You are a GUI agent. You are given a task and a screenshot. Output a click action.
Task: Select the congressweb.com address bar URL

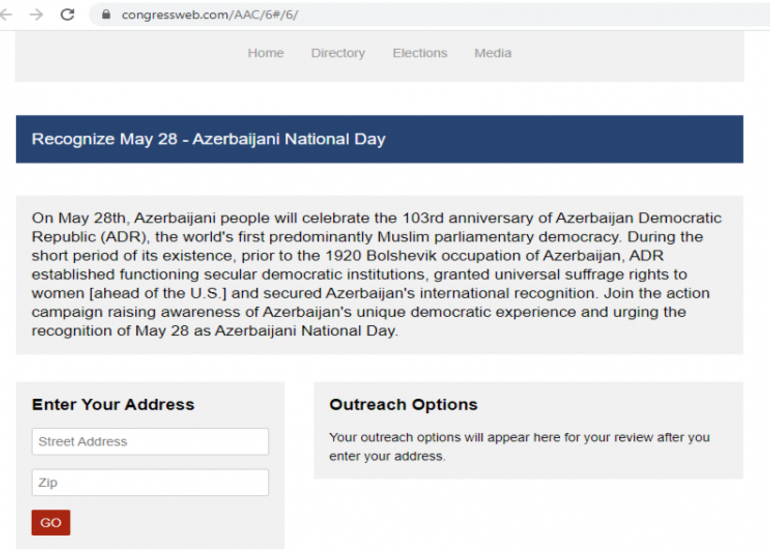pos(210,15)
